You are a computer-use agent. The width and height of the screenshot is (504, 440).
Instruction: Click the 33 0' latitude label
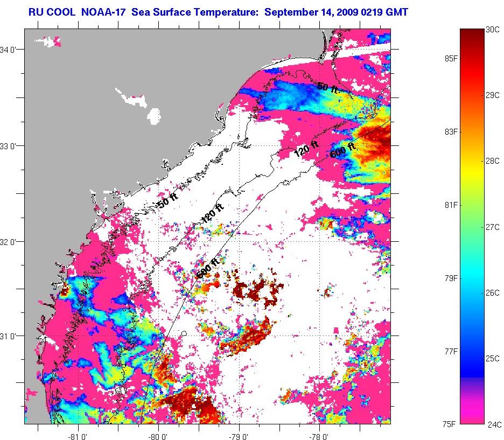(8, 146)
